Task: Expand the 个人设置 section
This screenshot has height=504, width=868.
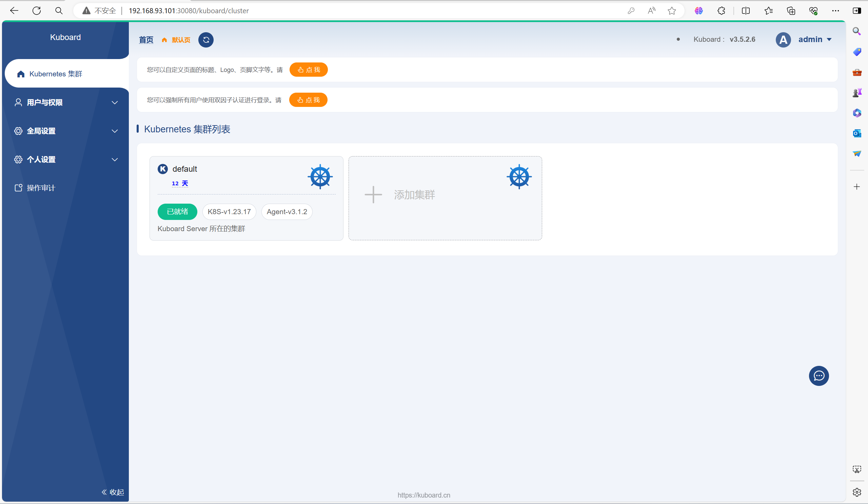Action: click(65, 160)
